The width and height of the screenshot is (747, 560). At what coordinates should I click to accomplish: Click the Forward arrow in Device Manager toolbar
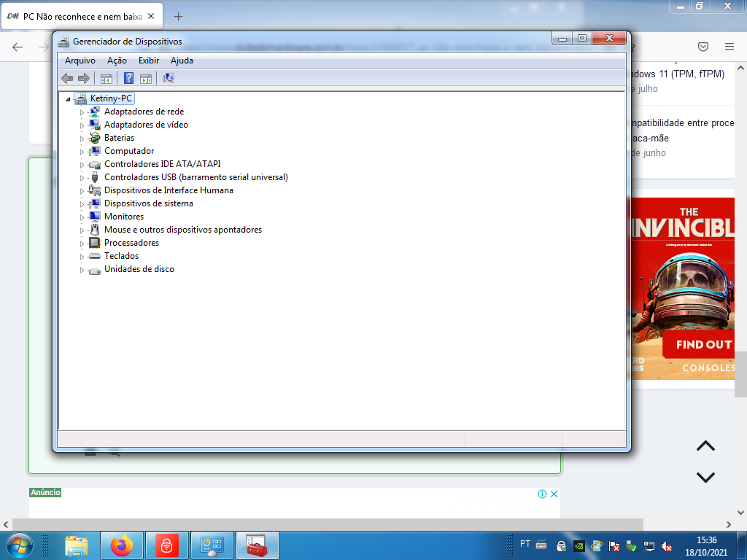[x=84, y=78]
